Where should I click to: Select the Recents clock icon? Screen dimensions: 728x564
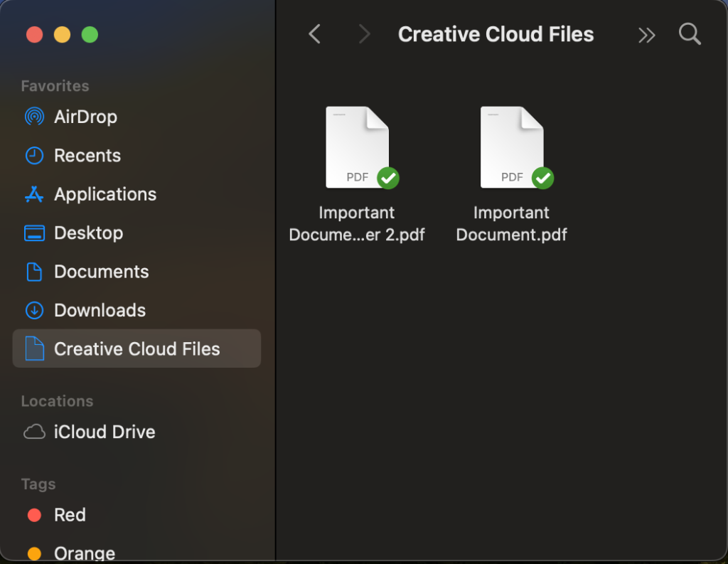(x=34, y=156)
